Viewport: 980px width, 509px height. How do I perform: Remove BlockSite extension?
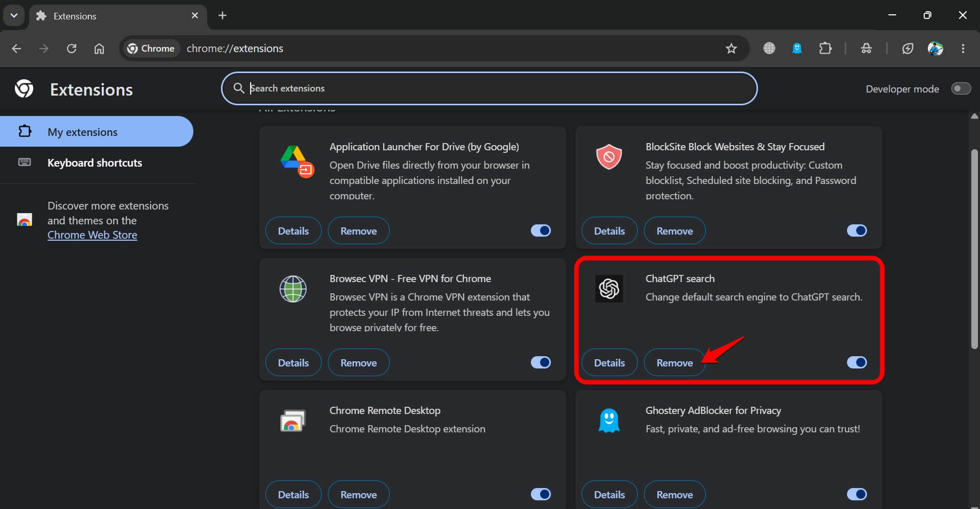tap(675, 230)
